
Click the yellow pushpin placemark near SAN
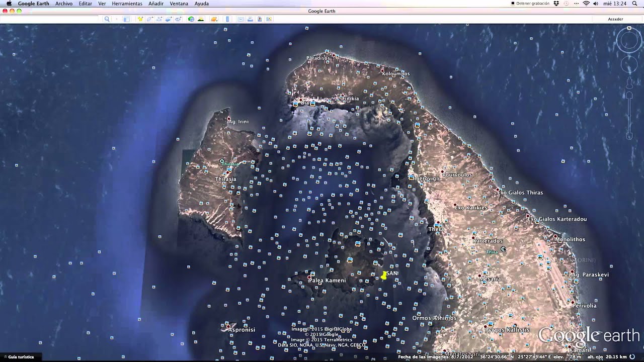click(x=384, y=275)
